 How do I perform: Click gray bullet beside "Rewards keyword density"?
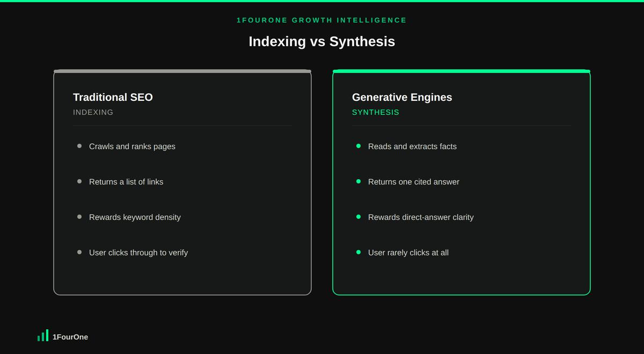pos(79,217)
